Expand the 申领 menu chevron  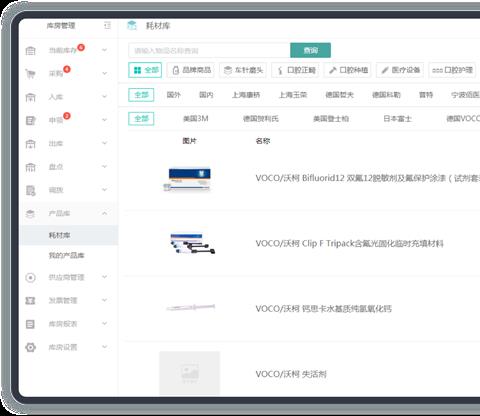(104, 120)
